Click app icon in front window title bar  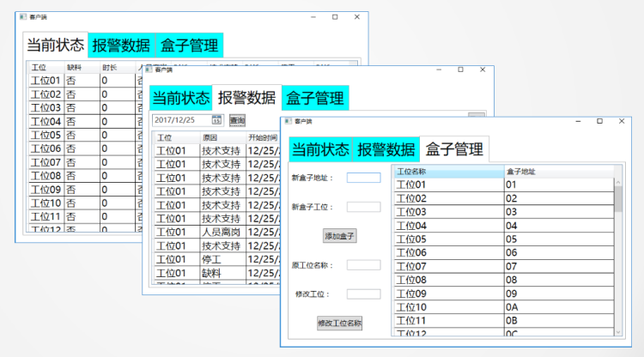288,121
